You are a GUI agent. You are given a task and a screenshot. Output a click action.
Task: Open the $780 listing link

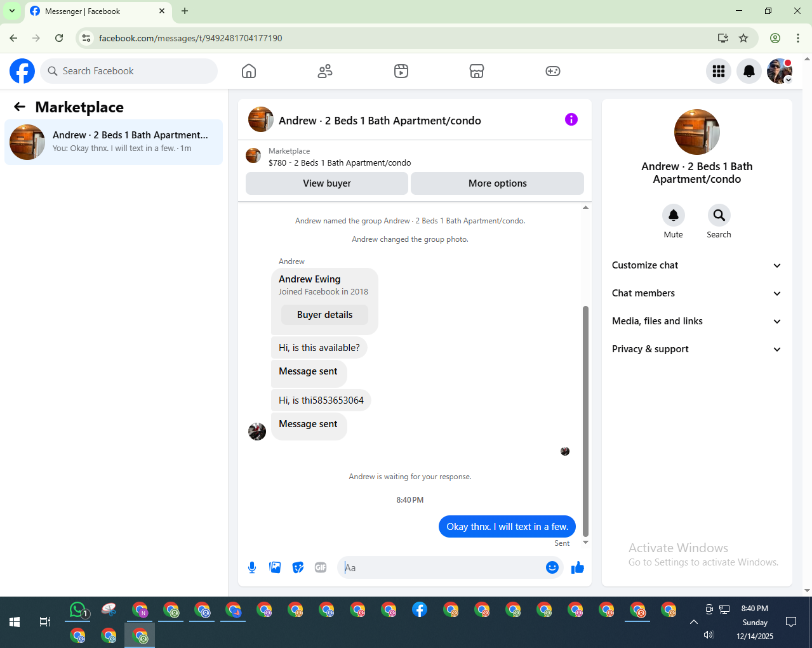point(340,163)
